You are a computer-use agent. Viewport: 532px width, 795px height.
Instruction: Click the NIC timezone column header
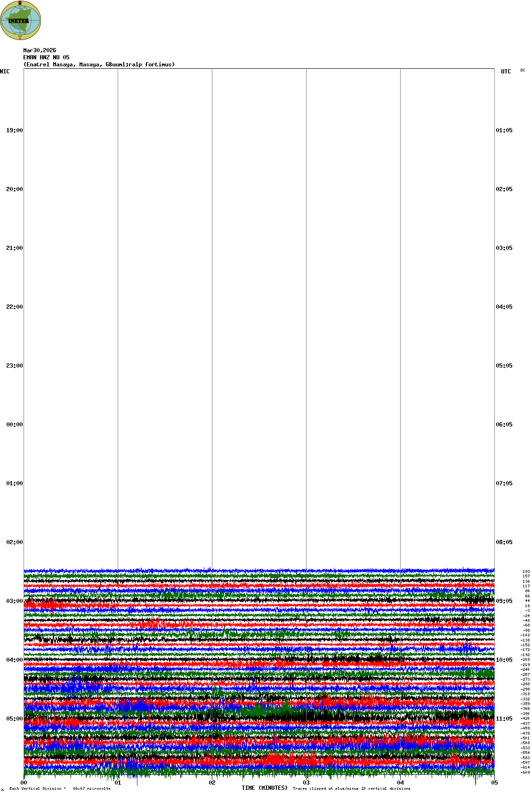(5, 72)
